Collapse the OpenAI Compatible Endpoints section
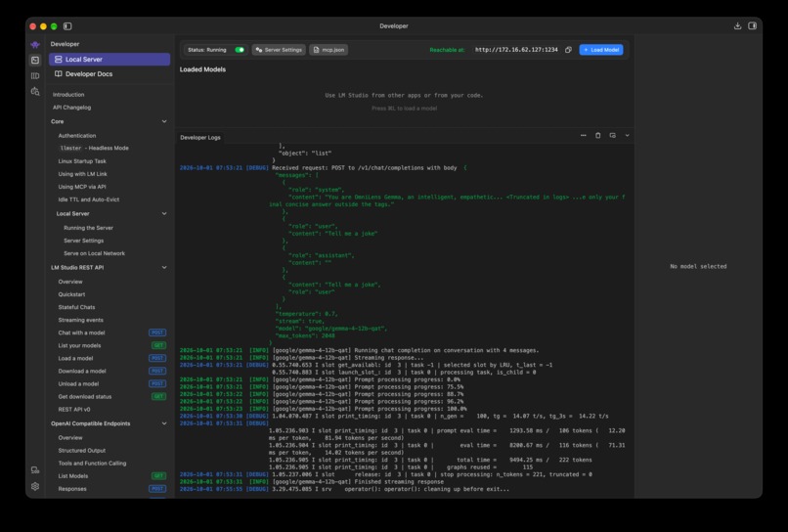The width and height of the screenshot is (788, 532). (x=164, y=423)
